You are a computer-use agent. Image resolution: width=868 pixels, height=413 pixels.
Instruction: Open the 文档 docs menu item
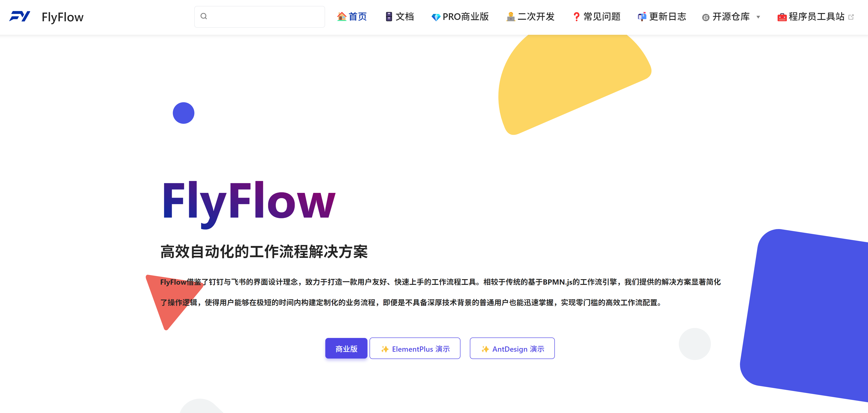400,17
